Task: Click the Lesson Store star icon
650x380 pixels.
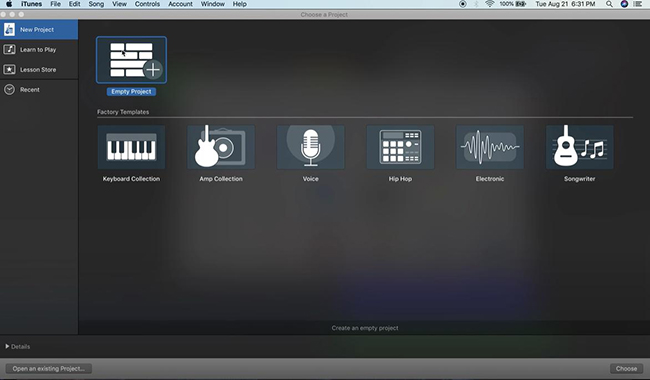Action: click(x=9, y=69)
